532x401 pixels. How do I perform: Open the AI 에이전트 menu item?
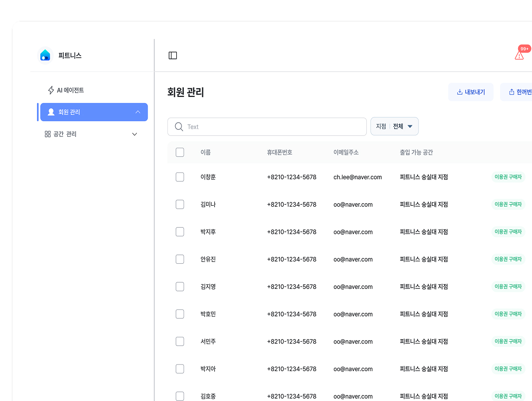(x=70, y=90)
